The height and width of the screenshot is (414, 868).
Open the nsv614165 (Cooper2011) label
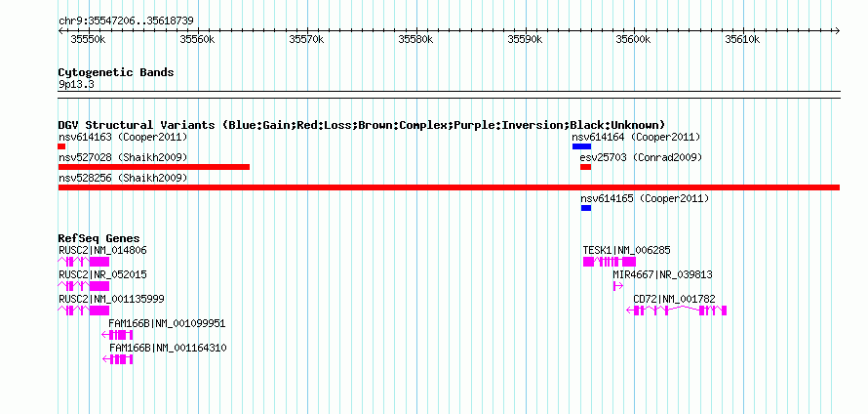(645, 198)
